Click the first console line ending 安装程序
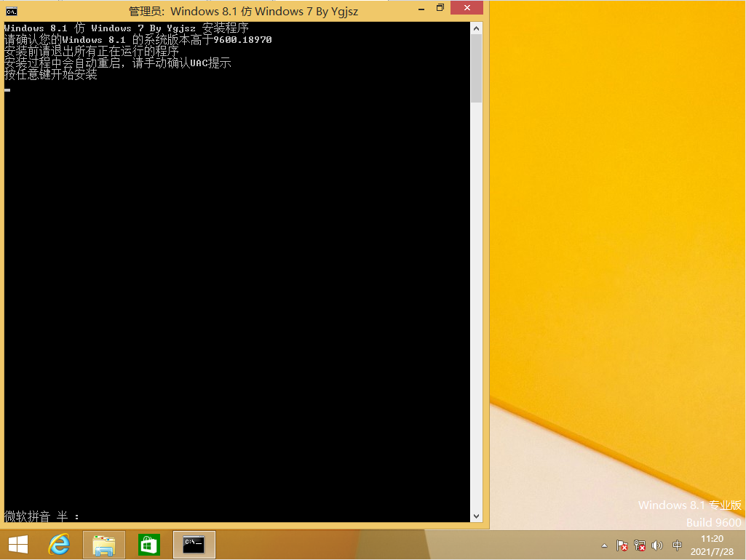The height and width of the screenshot is (560, 746). [x=127, y=28]
